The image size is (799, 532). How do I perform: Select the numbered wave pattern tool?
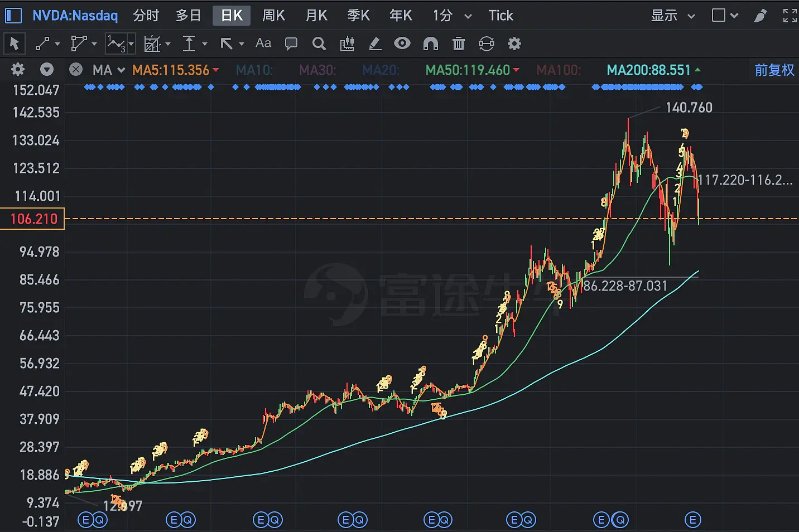[x=116, y=43]
